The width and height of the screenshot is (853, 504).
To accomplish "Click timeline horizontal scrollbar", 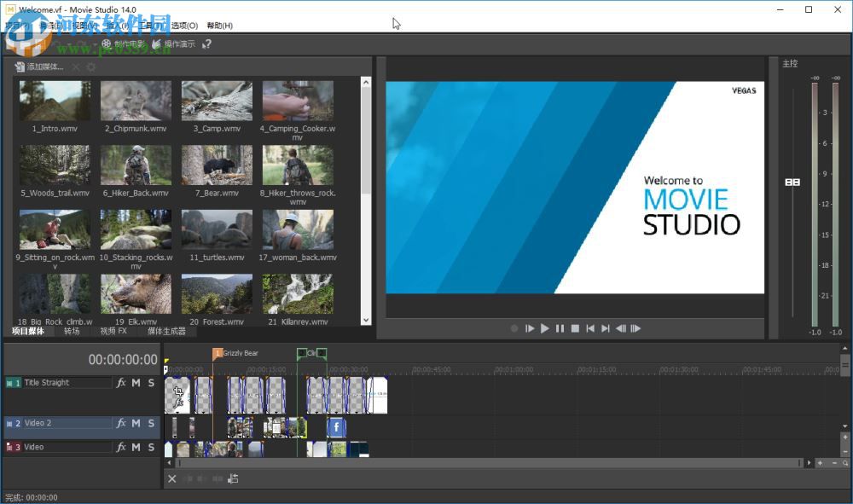I will 489,463.
